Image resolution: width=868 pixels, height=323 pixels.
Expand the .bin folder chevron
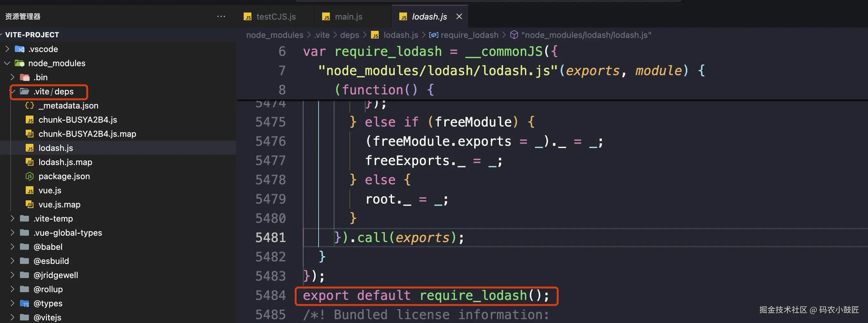tap(13, 77)
